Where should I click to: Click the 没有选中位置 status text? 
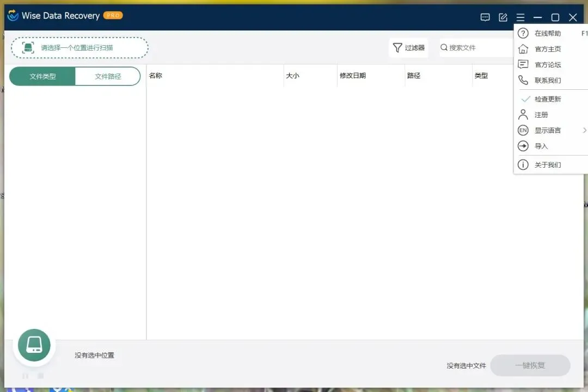coord(94,355)
